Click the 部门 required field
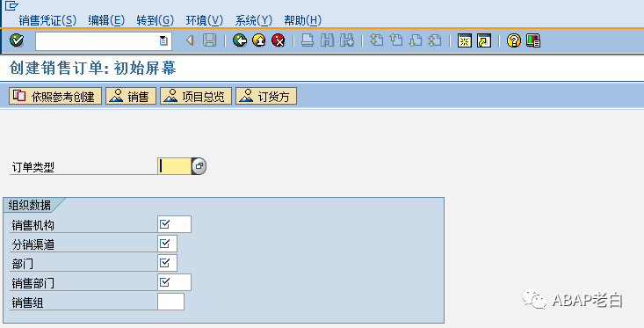644x328 pixels. tap(167, 263)
